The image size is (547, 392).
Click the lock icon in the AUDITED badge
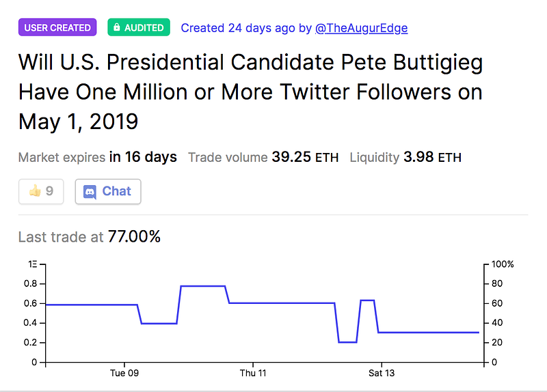[x=117, y=28]
